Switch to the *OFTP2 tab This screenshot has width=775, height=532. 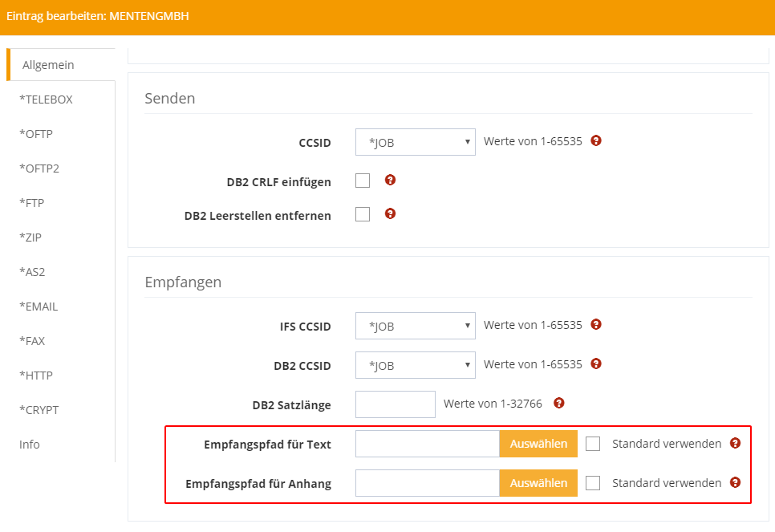click(x=39, y=169)
